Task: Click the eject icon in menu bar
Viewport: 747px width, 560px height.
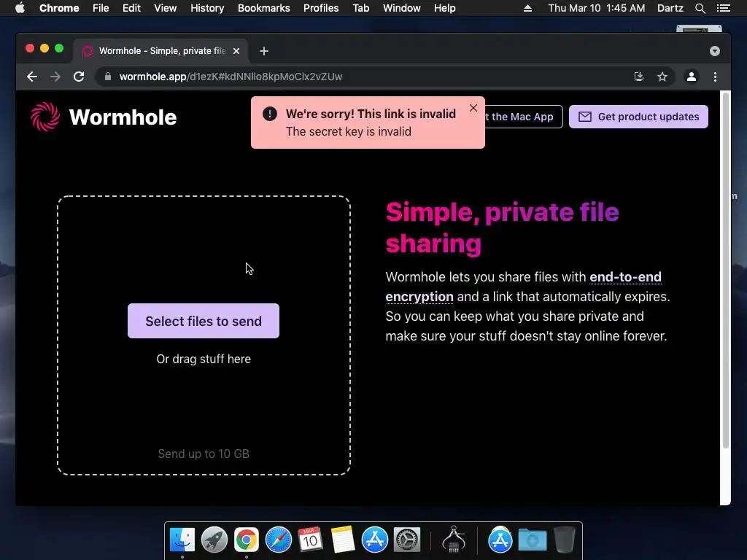Action: point(527,8)
